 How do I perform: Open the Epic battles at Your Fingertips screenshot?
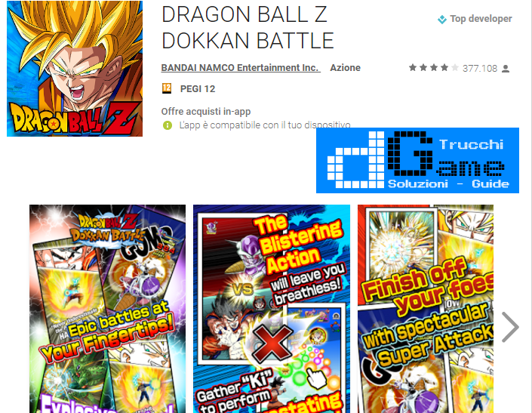(x=108, y=309)
